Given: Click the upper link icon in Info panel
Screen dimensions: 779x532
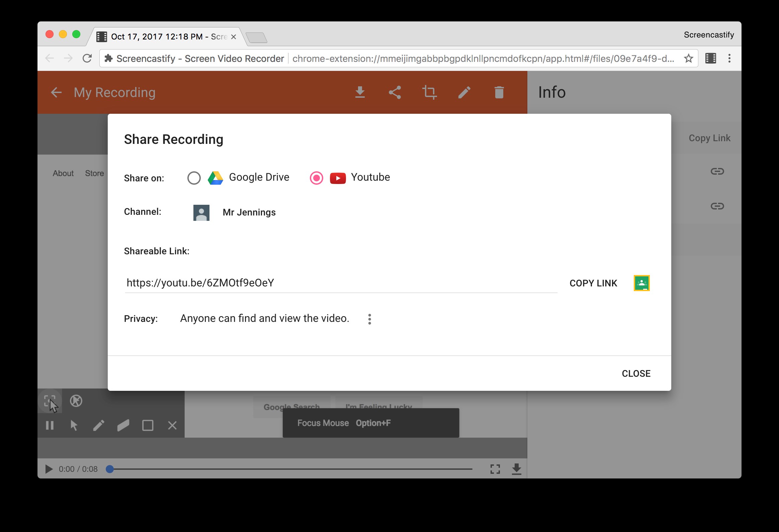Looking at the screenshot, I should [717, 171].
